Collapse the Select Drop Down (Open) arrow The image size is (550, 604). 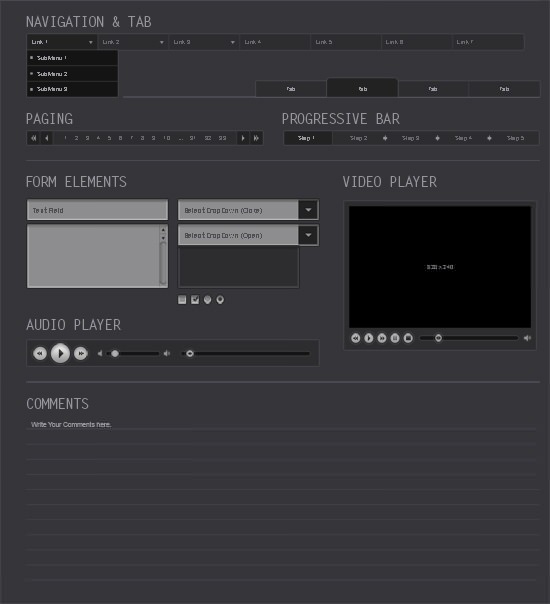[x=308, y=235]
